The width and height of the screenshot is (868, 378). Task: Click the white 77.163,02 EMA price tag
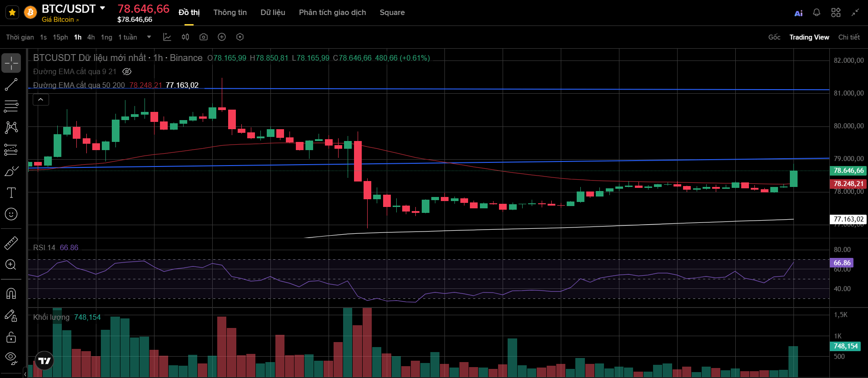tap(848, 219)
